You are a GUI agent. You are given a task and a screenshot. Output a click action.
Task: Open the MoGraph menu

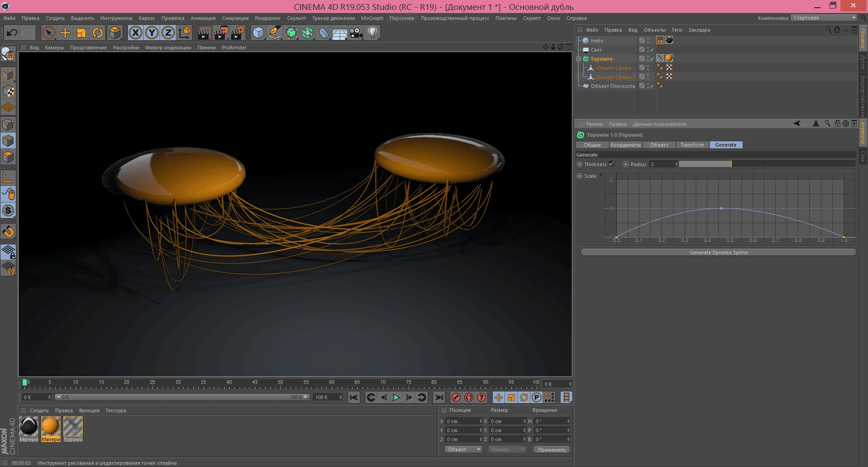coord(372,18)
